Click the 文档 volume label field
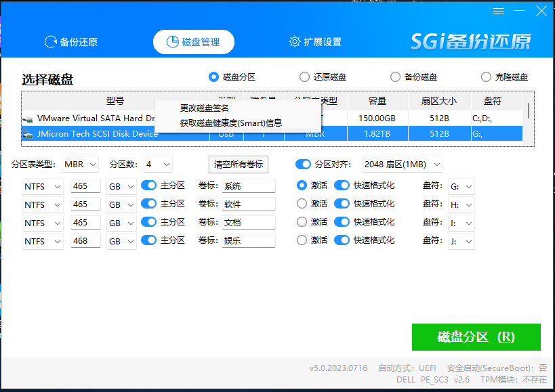The height and width of the screenshot is (392, 555). pyautogui.click(x=249, y=223)
